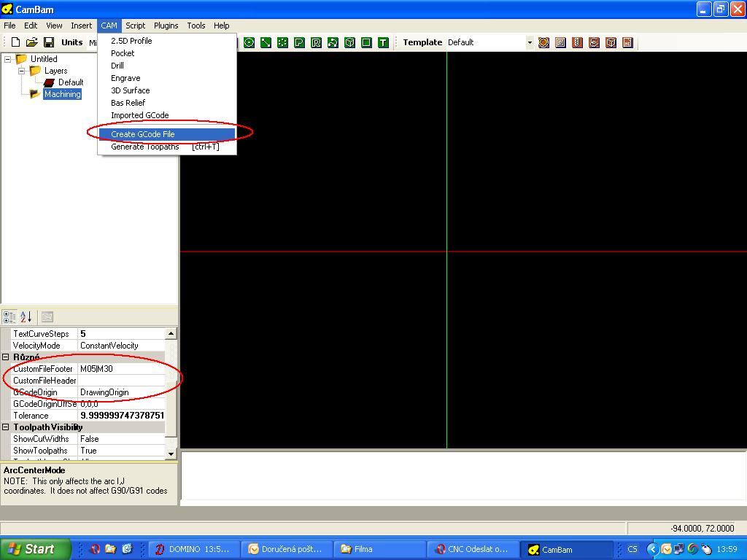Image resolution: width=747 pixels, height=560 pixels.
Task: Click the Save floppy disk icon
Action: tap(49, 42)
